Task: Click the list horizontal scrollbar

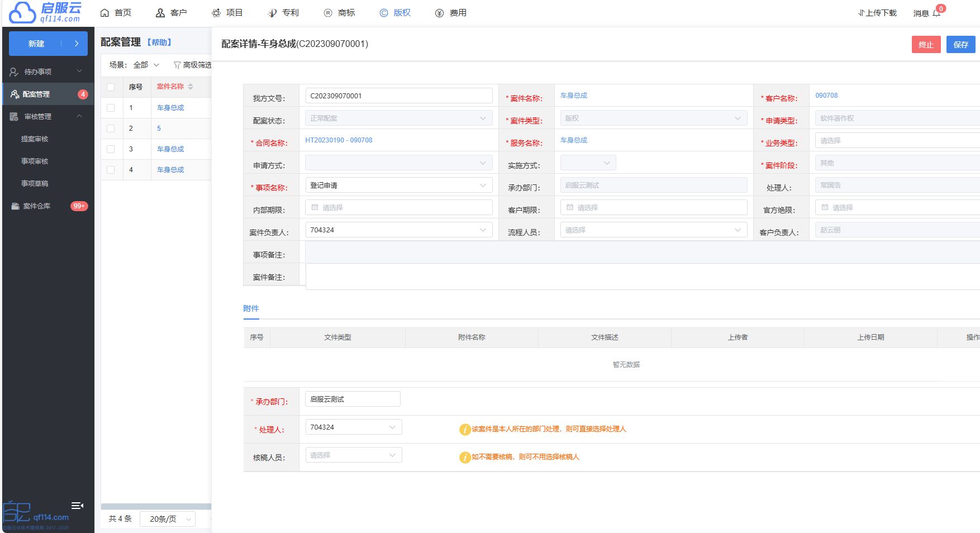Action: click(x=156, y=507)
